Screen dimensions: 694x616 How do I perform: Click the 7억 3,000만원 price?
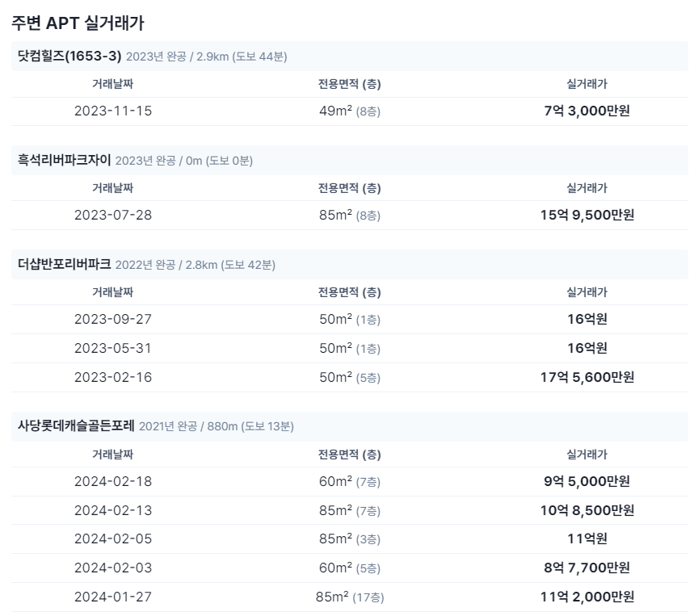coord(587,111)
